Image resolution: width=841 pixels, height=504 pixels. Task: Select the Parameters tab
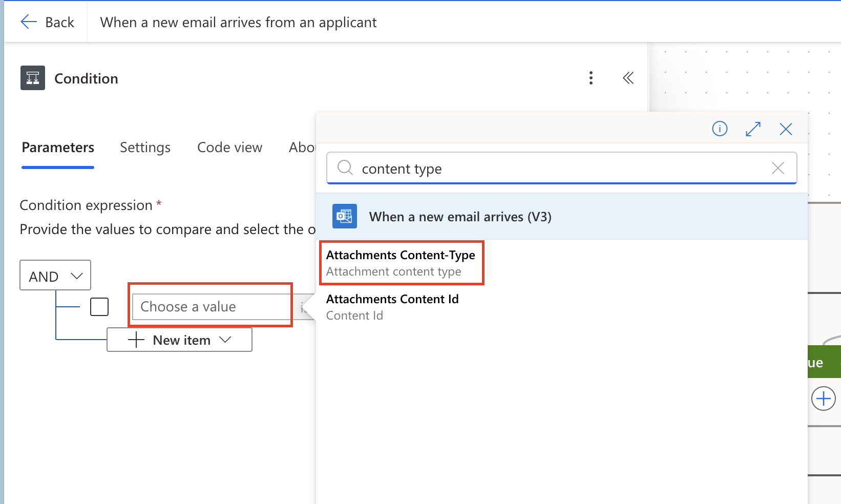[x=58, y=148]
